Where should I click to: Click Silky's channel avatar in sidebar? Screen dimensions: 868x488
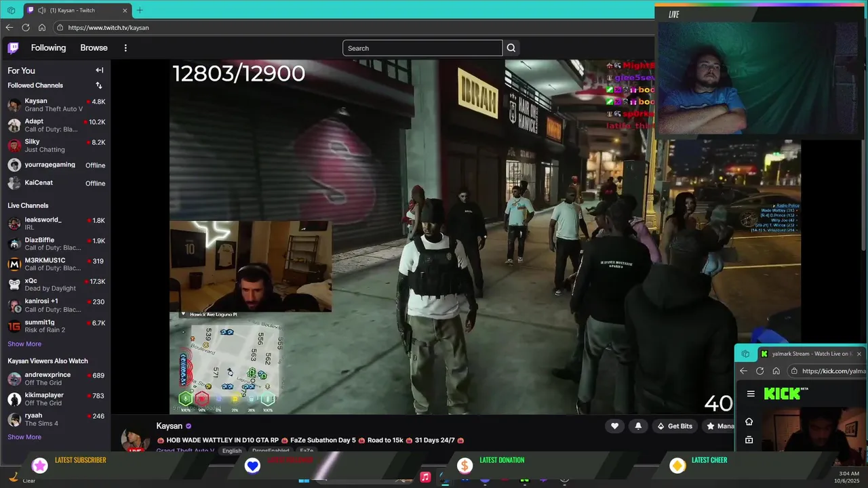(14, 146)
